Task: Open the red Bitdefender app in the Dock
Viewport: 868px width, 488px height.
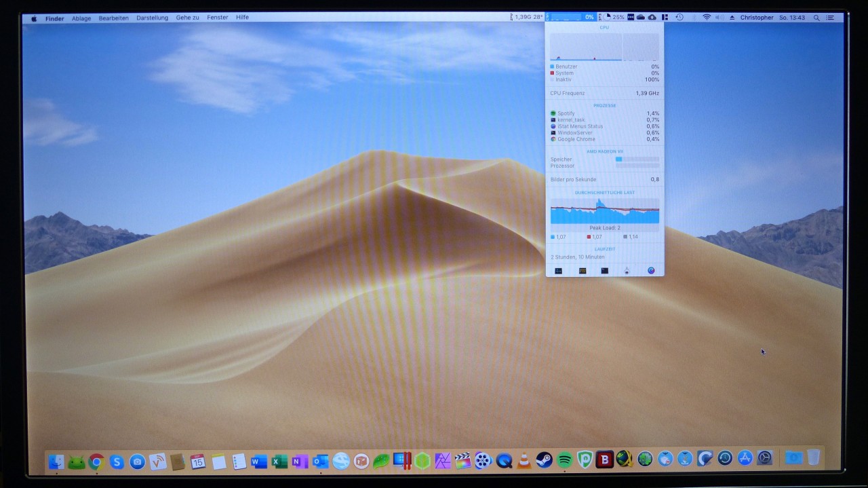Action: click(604, 460)
